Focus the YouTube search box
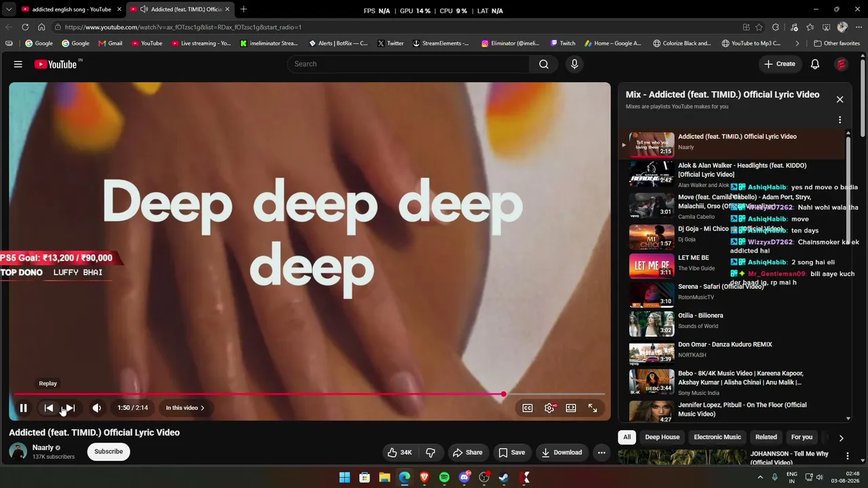This screenshot has width=868, height=488. click(408, 64)
